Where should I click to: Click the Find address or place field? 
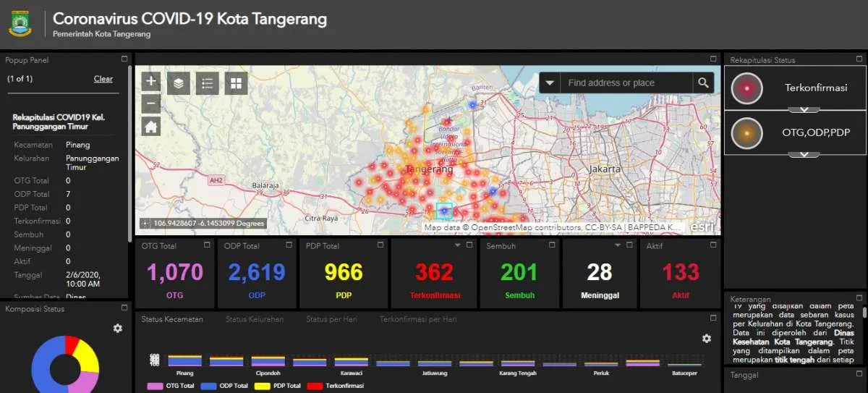[626, 83]
